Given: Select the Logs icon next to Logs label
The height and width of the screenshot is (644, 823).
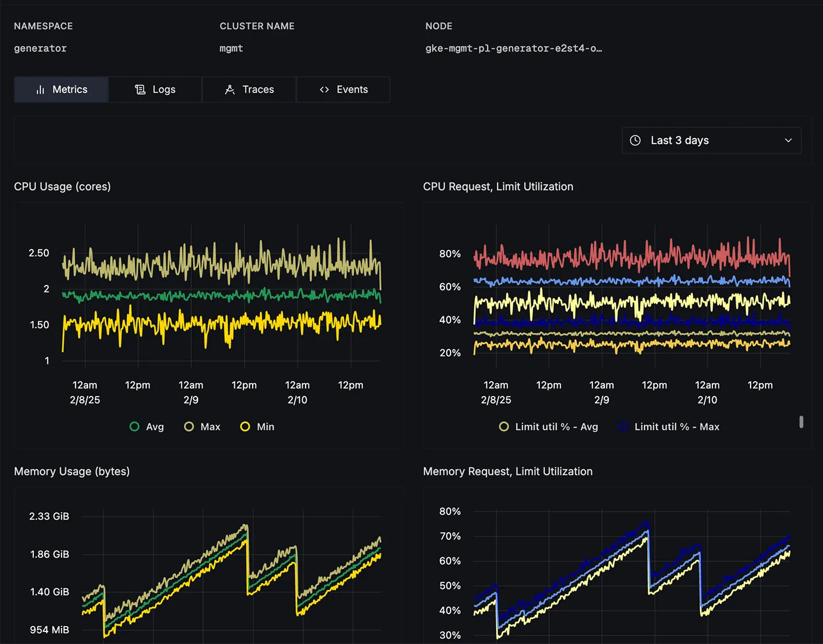Looking at the screenshot, I should coord(140,89).
